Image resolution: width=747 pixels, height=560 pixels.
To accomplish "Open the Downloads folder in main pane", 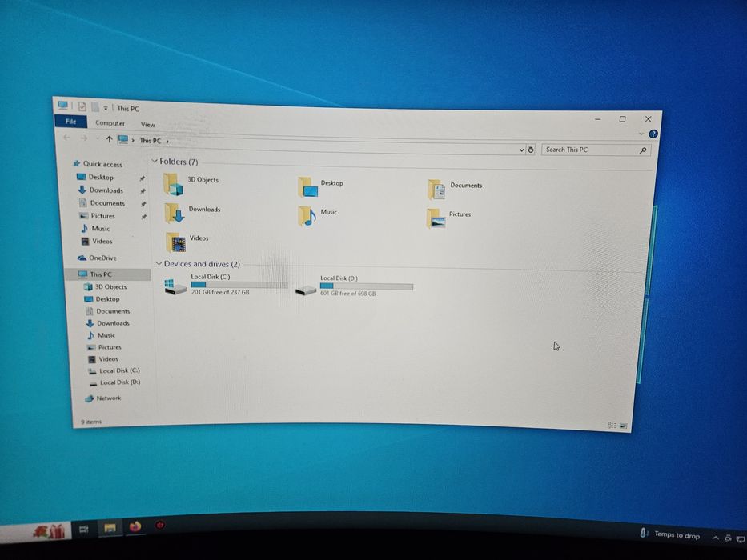I will tap(175, 214).
